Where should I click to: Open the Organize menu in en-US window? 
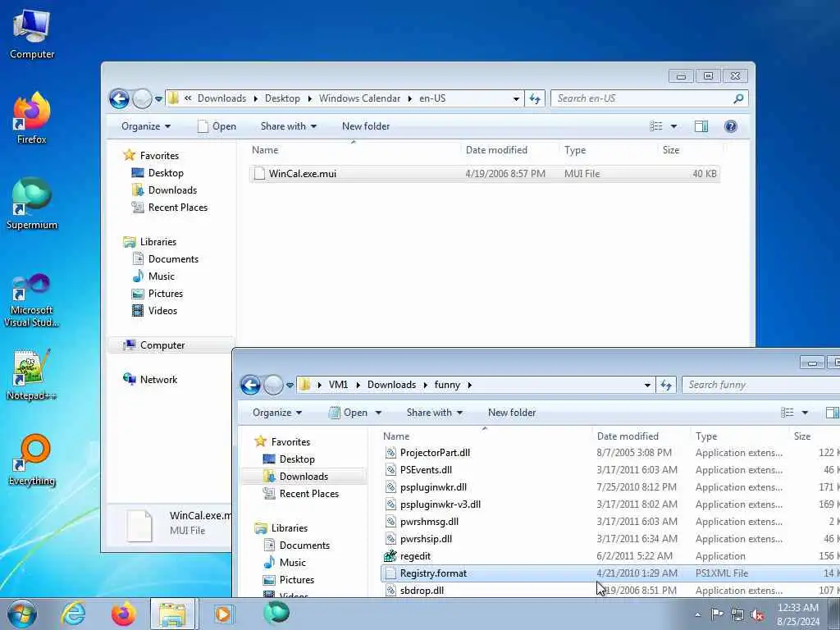click(146, 126)
